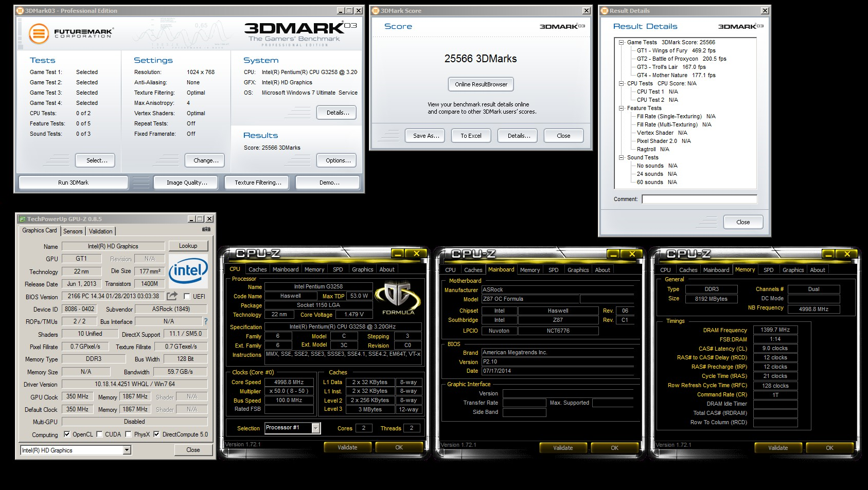The image size is (868, 490).
Task: Click the Comment input field
Action: [699, 199]
